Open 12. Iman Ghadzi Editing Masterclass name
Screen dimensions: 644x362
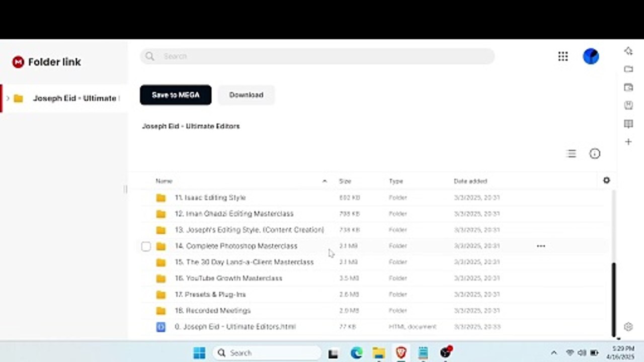(x=234, y=214)
